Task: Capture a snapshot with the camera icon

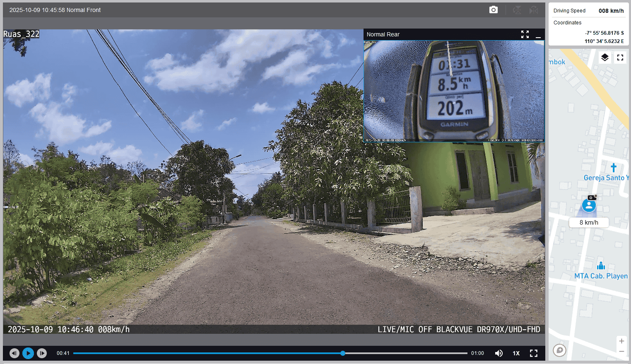Action: tap(493, 10)
